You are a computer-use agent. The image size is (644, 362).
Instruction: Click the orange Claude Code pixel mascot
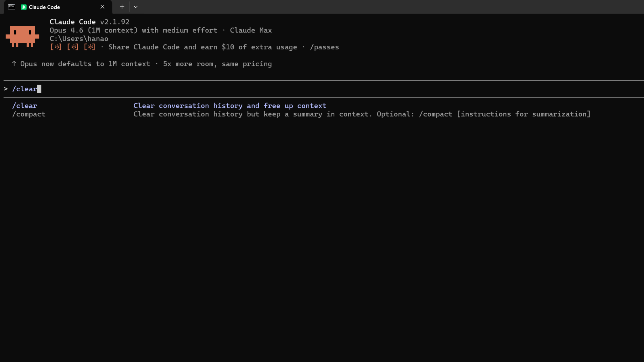pos(22,36)
